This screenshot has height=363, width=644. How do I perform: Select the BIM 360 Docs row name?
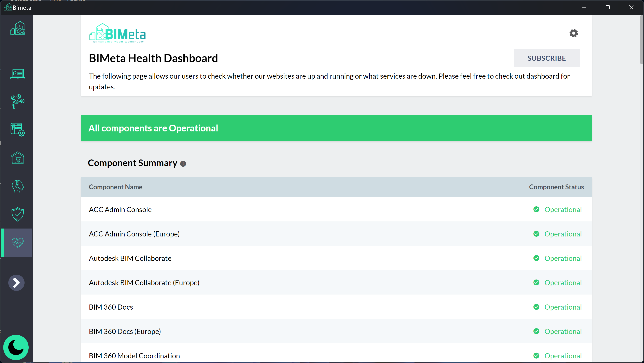[x=111, y=307]
